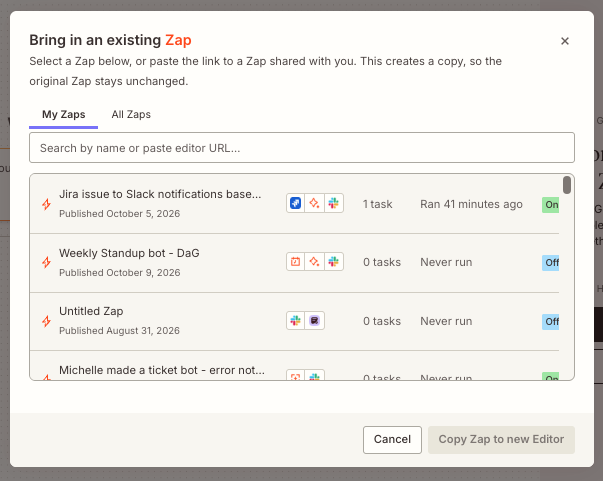The height and width of the screenshot is (481, 603).
Task: Click the purple app icon in Untitled Zap row
Action: click(x=314, y=321)
